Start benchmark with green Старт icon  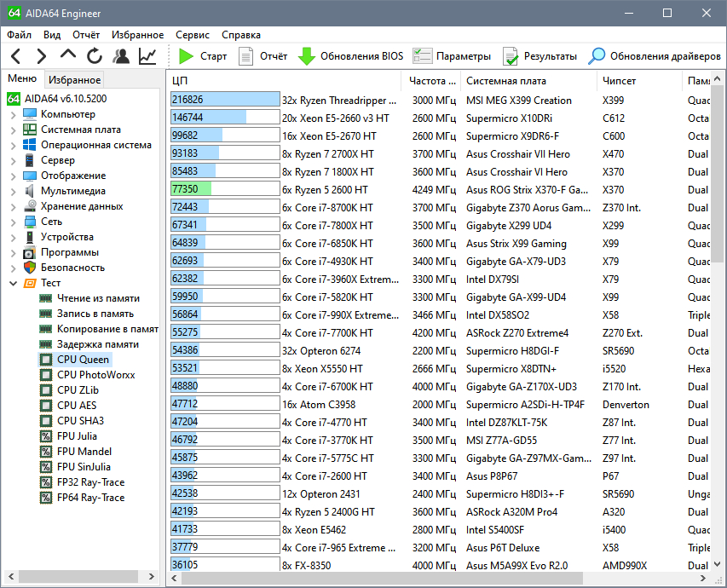pyautogui.click(x=186, y=56)
